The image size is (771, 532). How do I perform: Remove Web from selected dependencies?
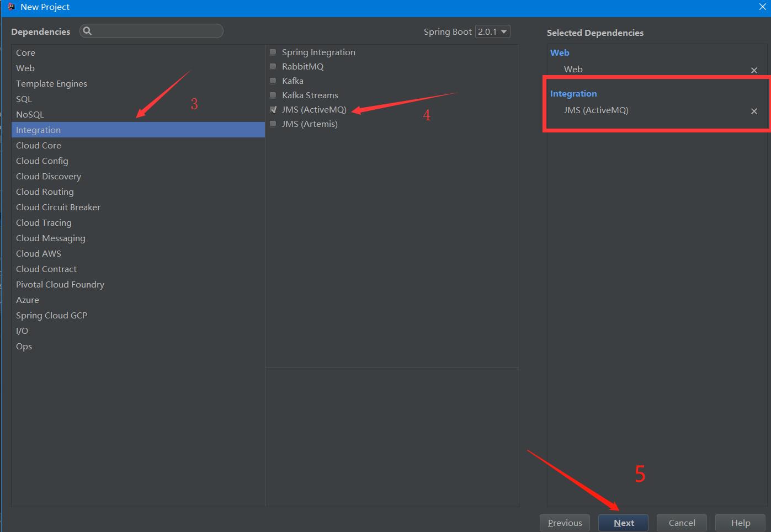click(754, 70)
